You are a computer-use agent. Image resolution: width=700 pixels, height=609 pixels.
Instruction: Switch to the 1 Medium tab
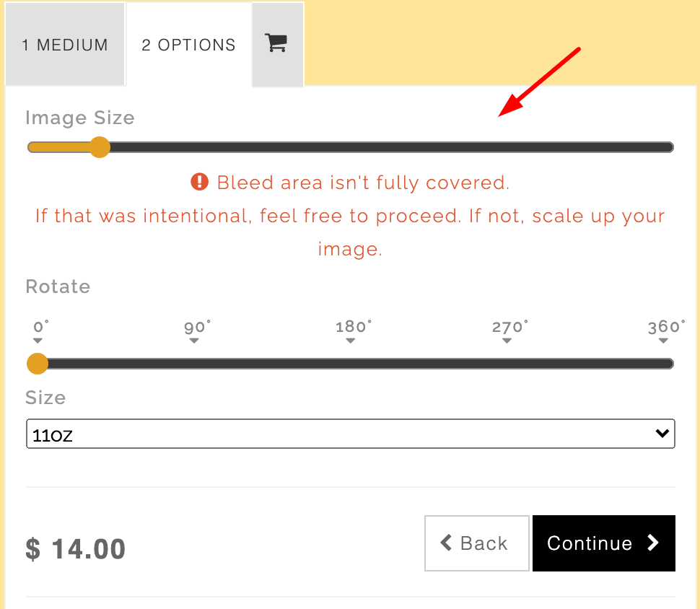(x=65, y=45)
